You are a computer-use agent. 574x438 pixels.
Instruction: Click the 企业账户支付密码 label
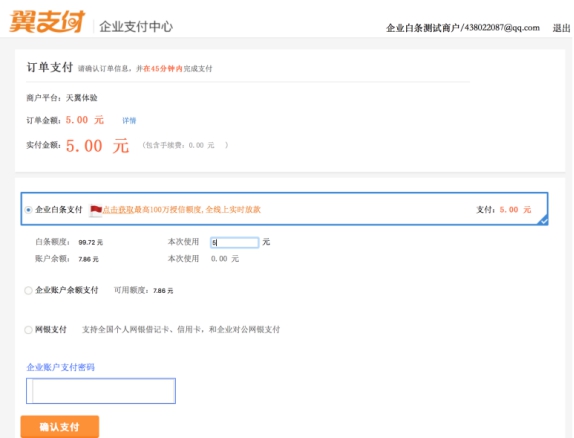[x=60, y=367]
